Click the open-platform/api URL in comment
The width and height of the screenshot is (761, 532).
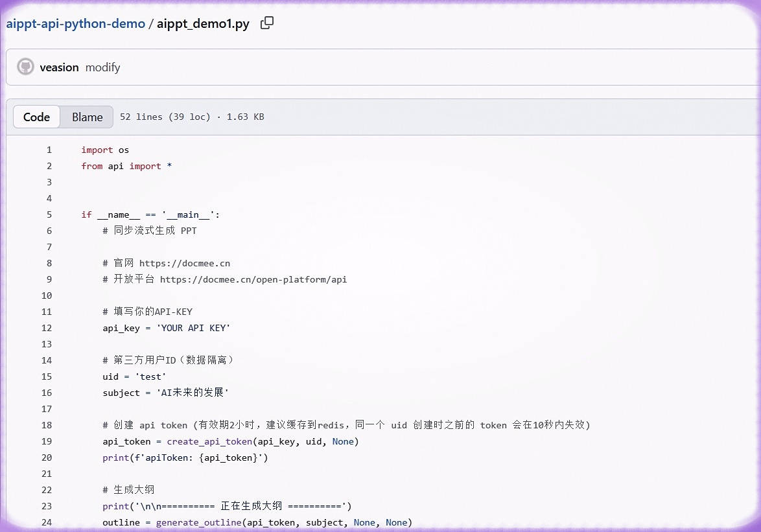click(x=253, y=279)
